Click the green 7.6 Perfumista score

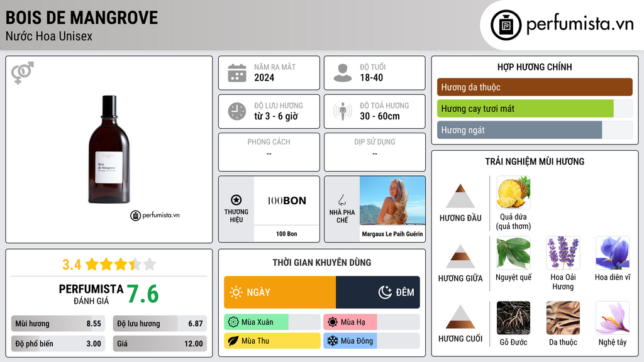(x=143, y=294)
